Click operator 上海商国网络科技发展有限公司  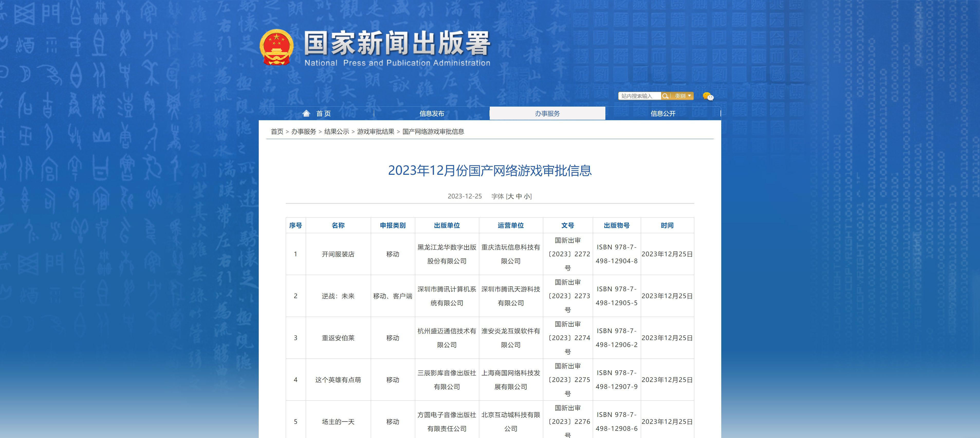tap(511, 380)
